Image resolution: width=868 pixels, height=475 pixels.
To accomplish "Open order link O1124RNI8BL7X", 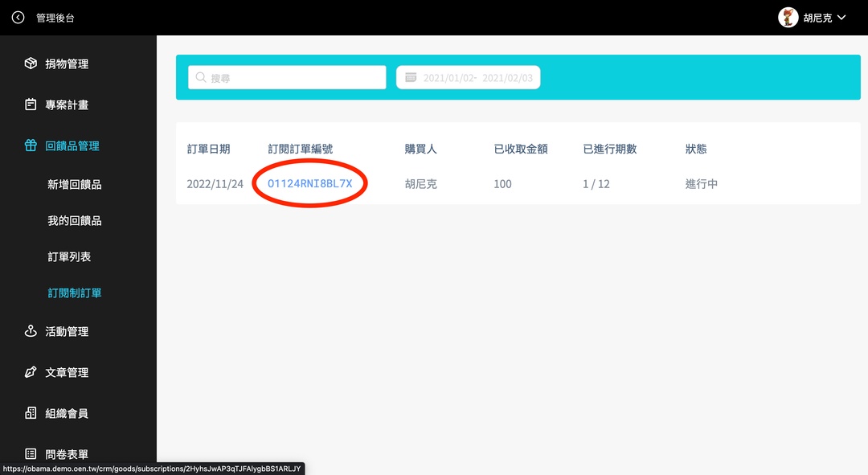I will [309, 184].
